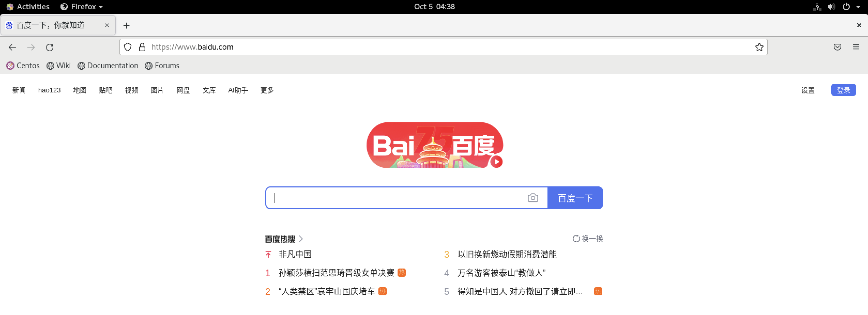This screenshot has height=315, width=868.
Task: Click the bookmark star icon
Action: [759, 46]
